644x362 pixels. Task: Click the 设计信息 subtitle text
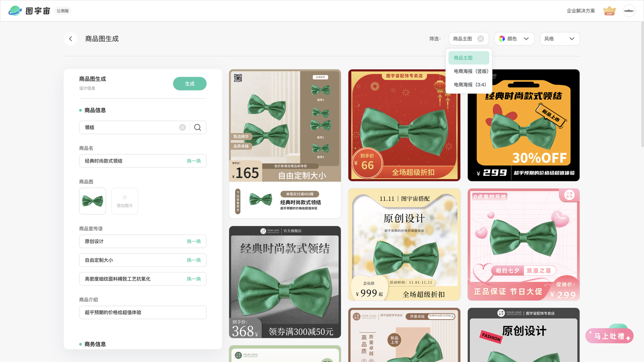click(87, 88)
